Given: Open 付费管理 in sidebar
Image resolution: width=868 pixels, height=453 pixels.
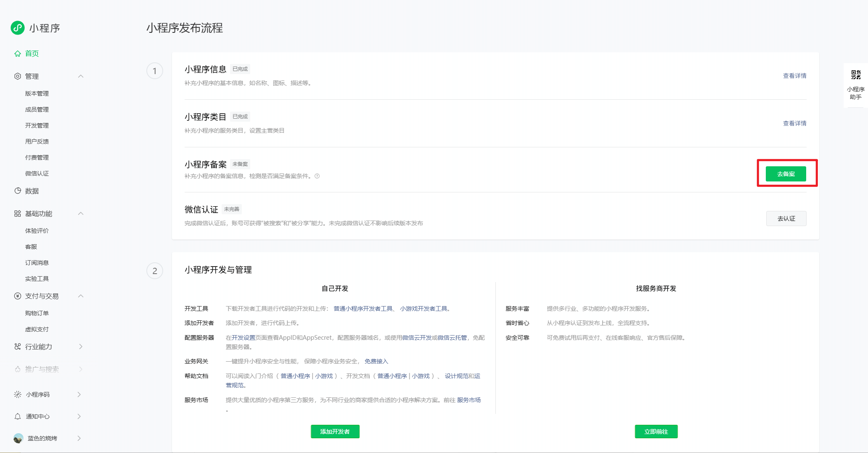Looking at the screenshot, I should tap(37, 157).
